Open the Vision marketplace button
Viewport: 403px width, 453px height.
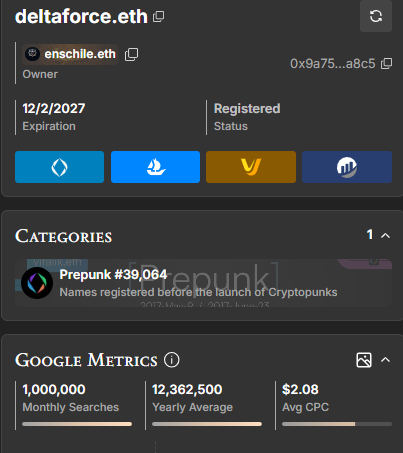251,167
